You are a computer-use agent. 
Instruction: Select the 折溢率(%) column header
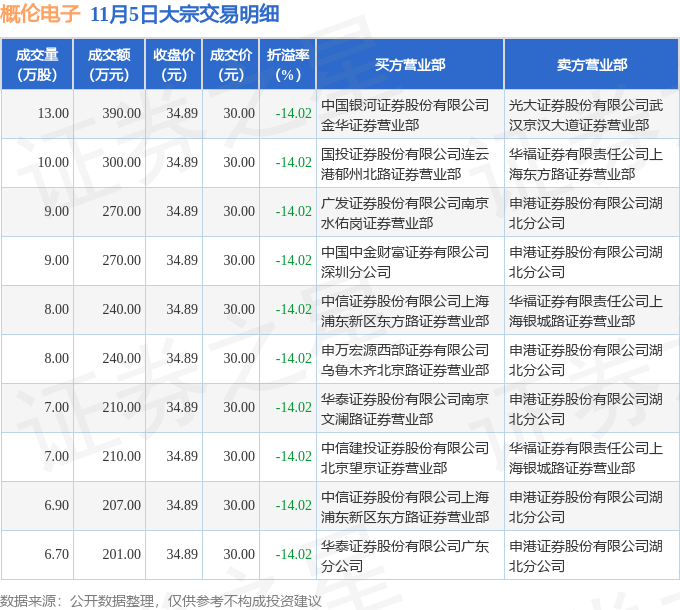tap(288, 65)
